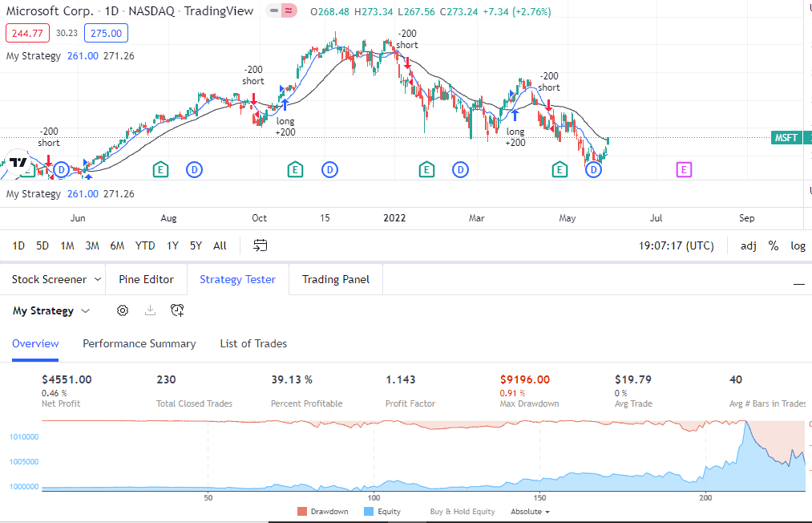Click the blue 275.00 buy price button

pos(106,33)
